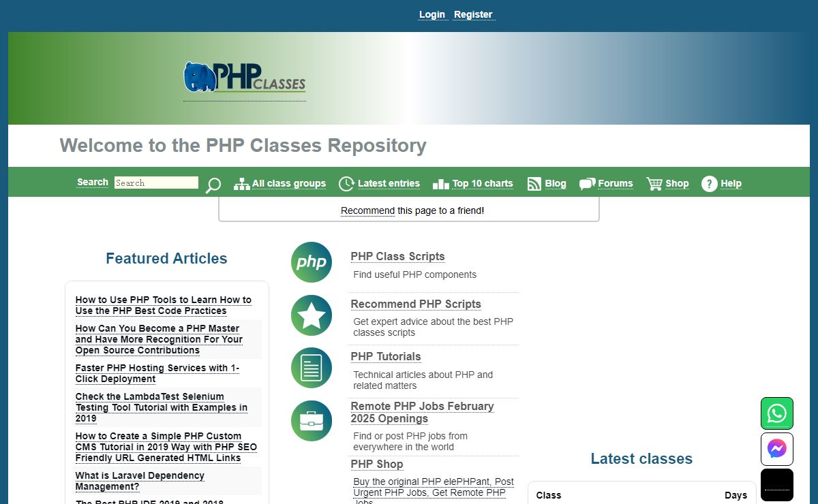Go to Blog menu item

[x=556, y=183]
